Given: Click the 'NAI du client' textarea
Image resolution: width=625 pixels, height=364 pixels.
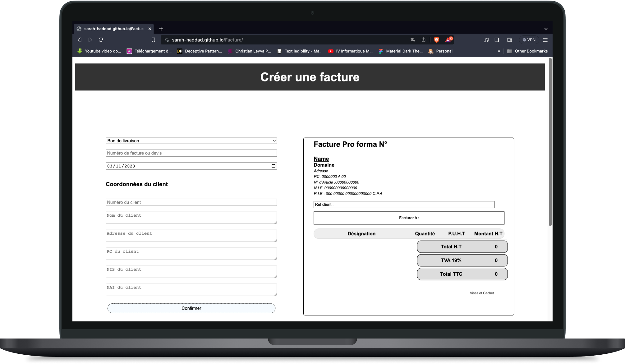Looking at the screenshot, I should click(191, 290).
